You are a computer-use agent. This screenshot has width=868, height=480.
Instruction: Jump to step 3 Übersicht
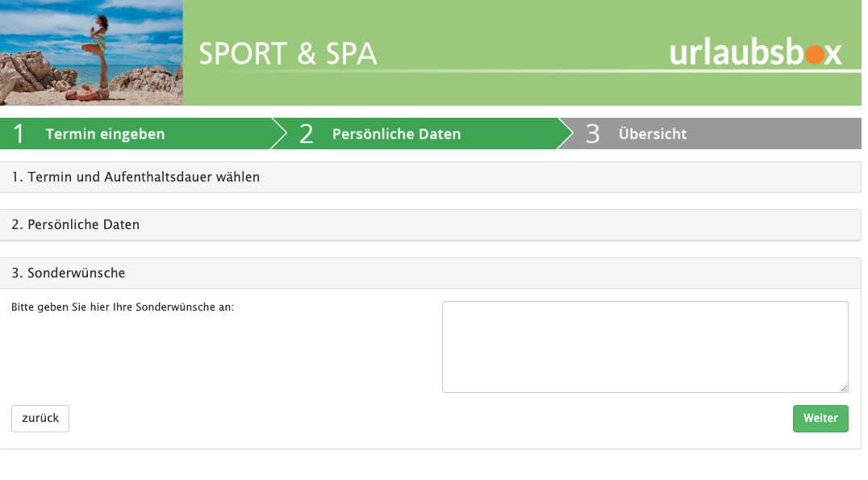point(653,134)
